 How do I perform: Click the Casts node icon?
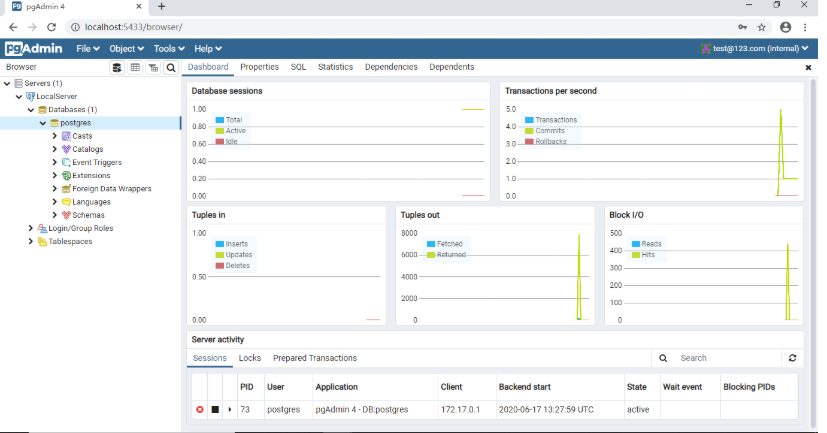(66, 136)
